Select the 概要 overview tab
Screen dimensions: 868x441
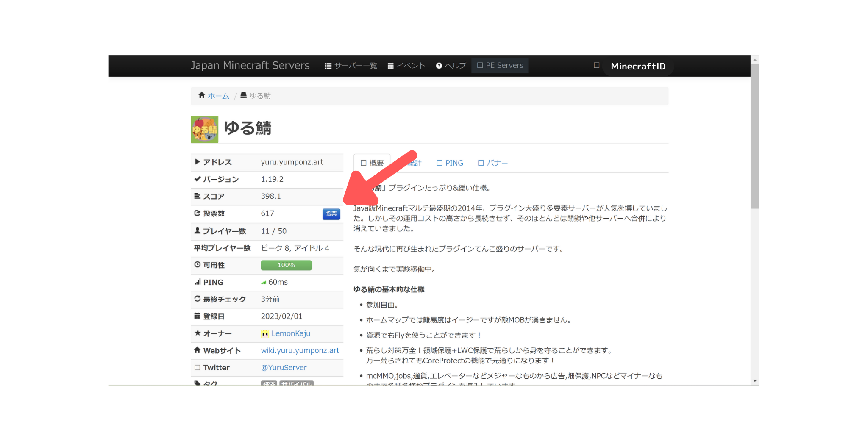pos(372,163)
